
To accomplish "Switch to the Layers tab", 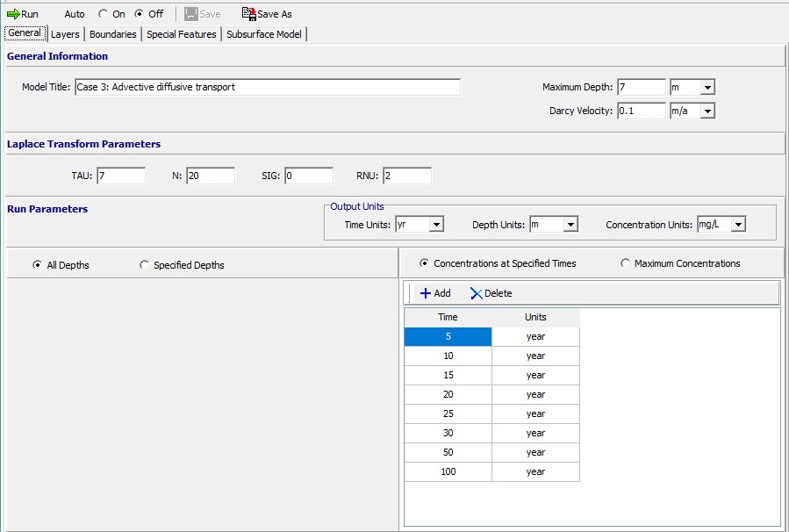I will (x=65, y=34).
